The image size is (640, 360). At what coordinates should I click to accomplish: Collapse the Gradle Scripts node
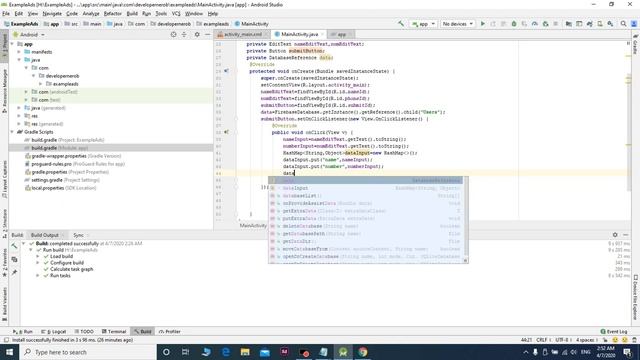(12, 132)
